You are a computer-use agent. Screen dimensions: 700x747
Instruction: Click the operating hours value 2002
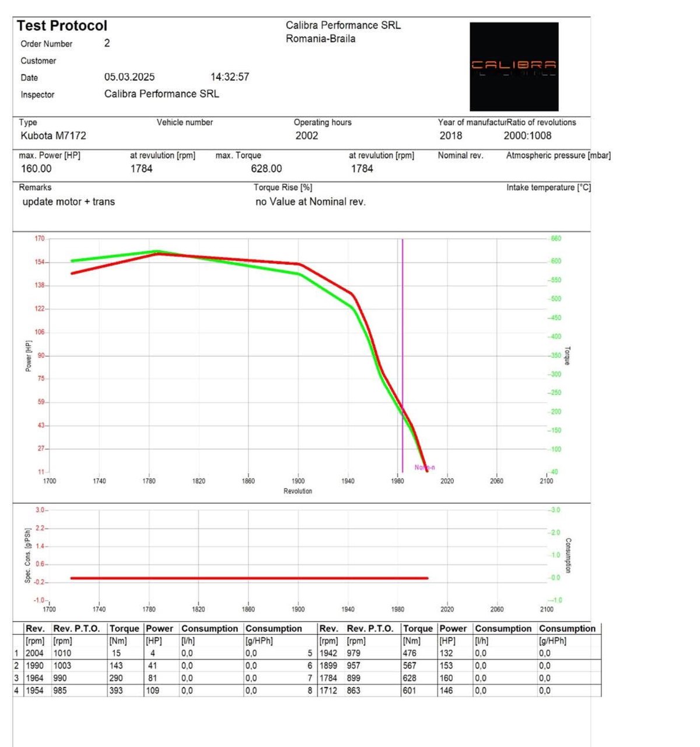[307, 135]
